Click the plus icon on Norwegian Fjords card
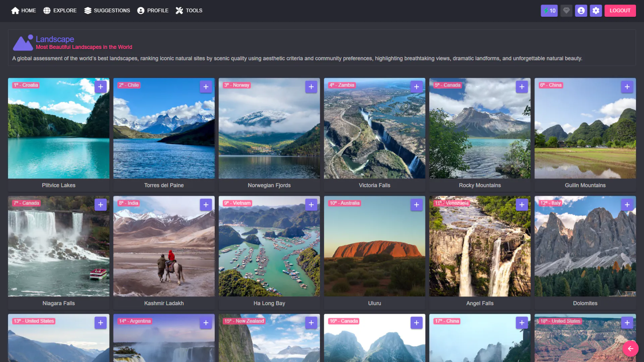644x362 pixels. (311, 87)
